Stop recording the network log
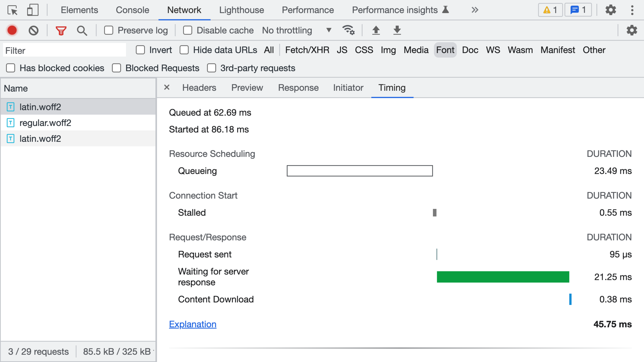Screen dimensions: 644x362 tap(12, 30)
